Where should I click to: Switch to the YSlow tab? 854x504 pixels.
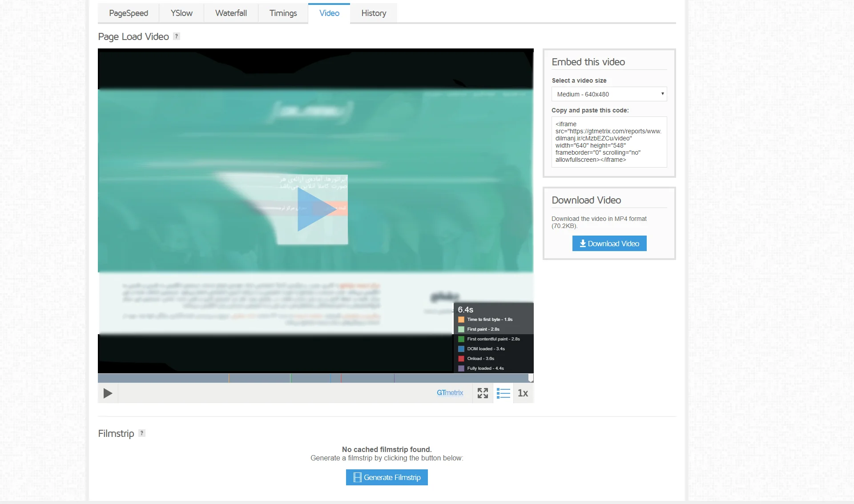tap(181, 13)
